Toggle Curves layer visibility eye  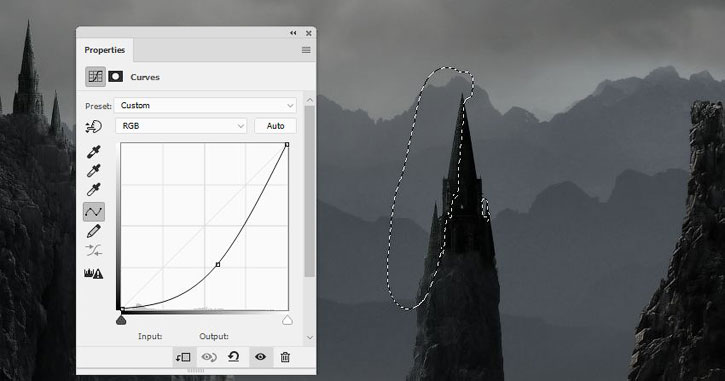pos(260,357)
